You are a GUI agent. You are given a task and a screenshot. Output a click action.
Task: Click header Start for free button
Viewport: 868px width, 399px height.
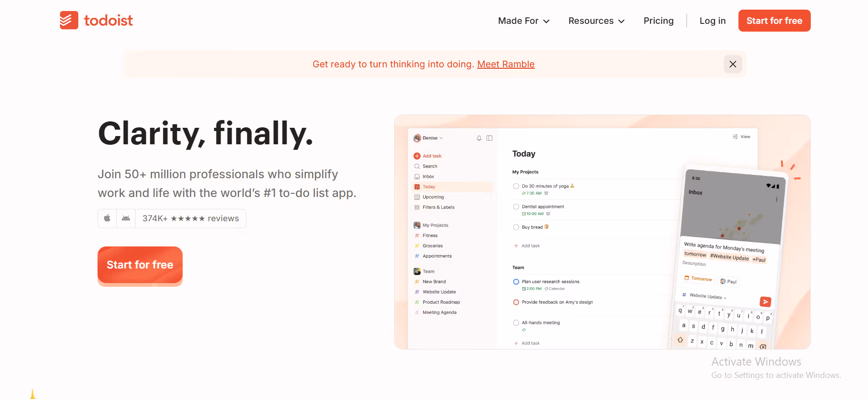[x=774, y=21]
